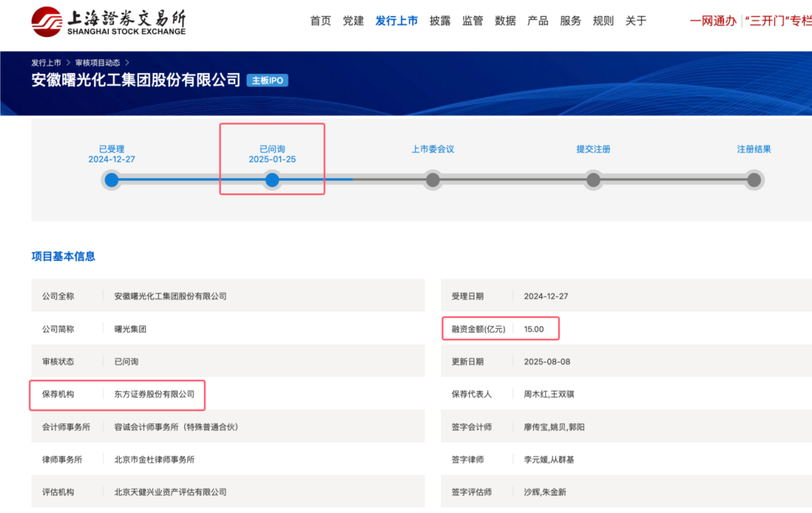
Task: Click the 注册结果 timeline dot
Action: 754,180
